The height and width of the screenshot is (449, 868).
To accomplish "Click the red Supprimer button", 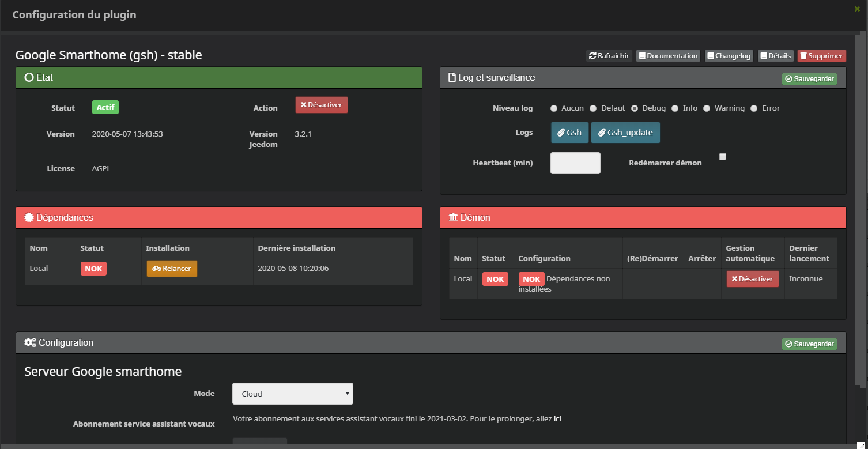I will click(822, 56).
